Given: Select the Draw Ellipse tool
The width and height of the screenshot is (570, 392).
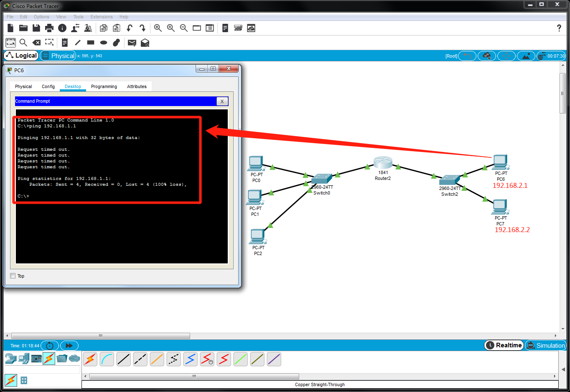Looking at the screenshot, I should click(104, 43).
